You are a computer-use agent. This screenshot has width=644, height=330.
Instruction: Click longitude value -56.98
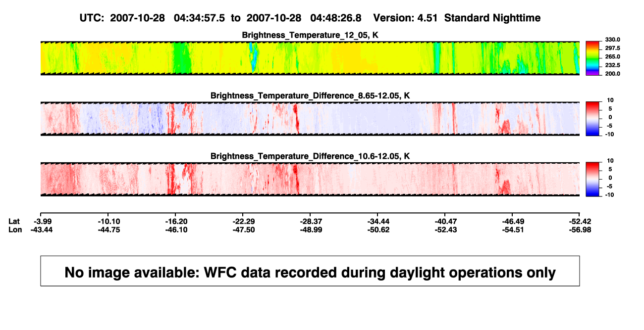tap(579, 230)
